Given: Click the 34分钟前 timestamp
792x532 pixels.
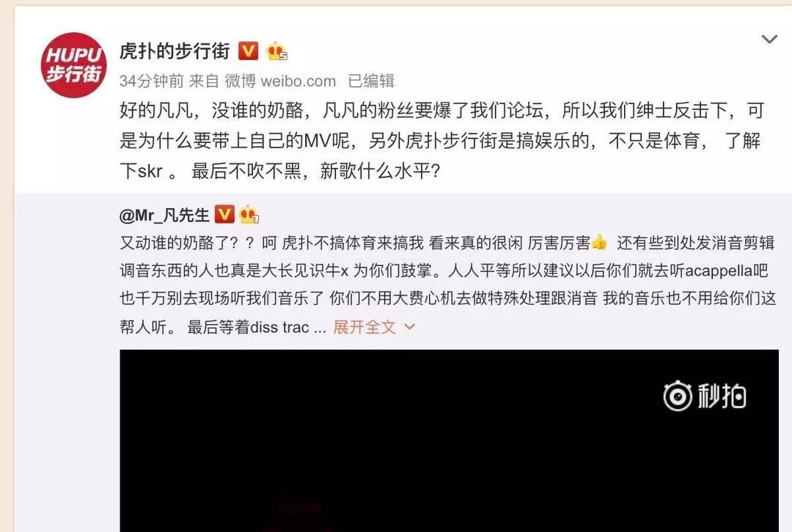Looking at the screenshot, I should pyautogui.click(x=152, y=81).
